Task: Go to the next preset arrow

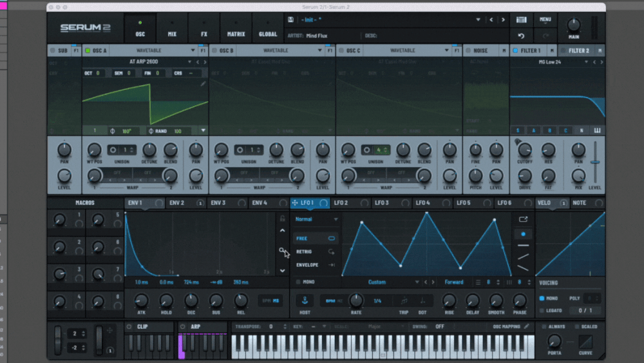Action: pos(503,20)
